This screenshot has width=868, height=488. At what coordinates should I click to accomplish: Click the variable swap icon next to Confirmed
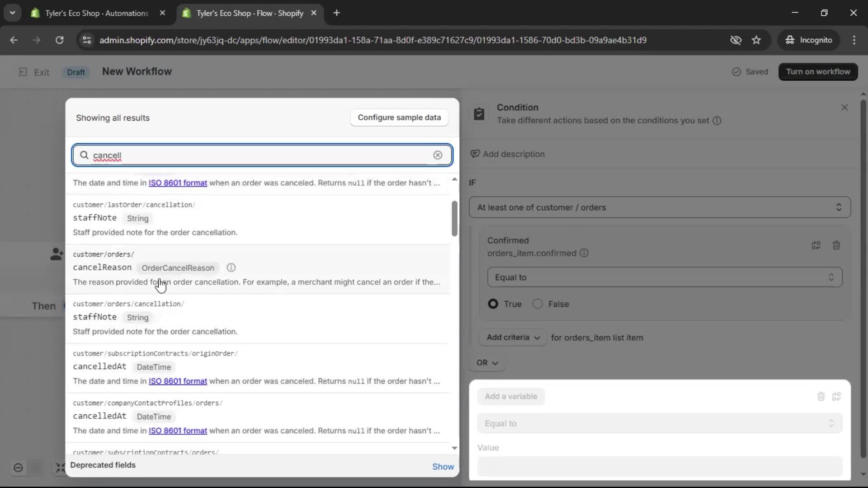coord(816,245)
